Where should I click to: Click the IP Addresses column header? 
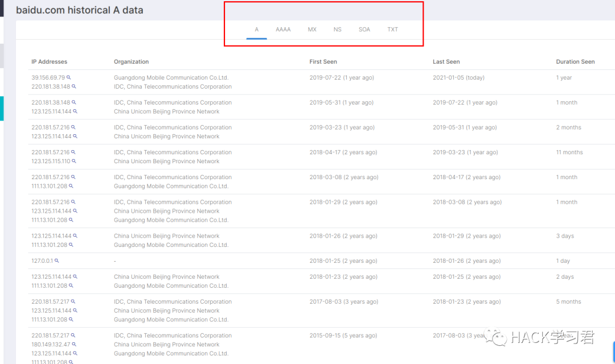pyautogui.click(x=50, y=61)
